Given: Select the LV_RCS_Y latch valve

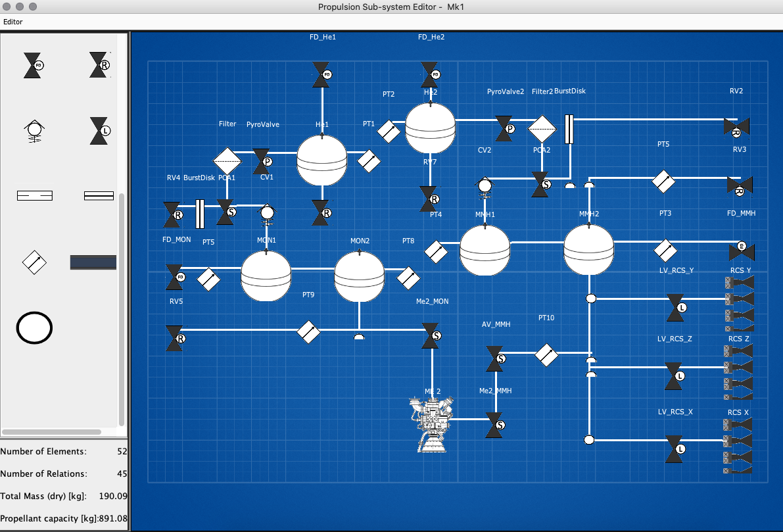Looking at the screenshot, I should [676, 308].
